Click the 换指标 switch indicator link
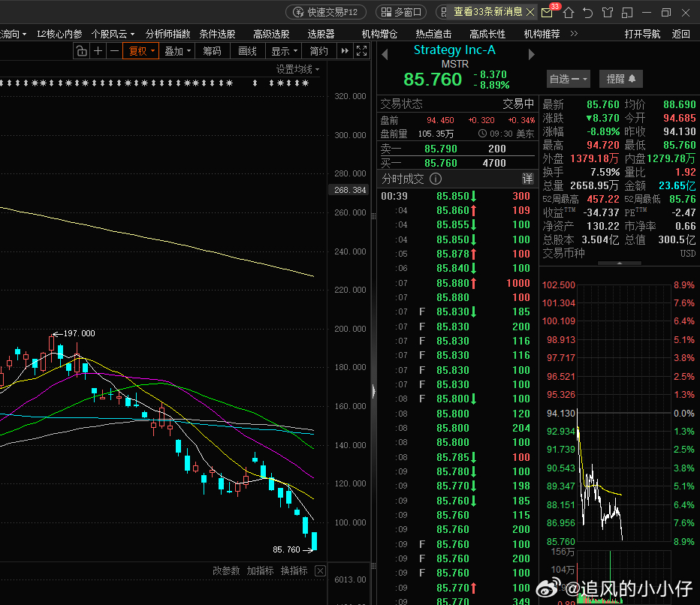700x605 pixels. tap(294, 570)
